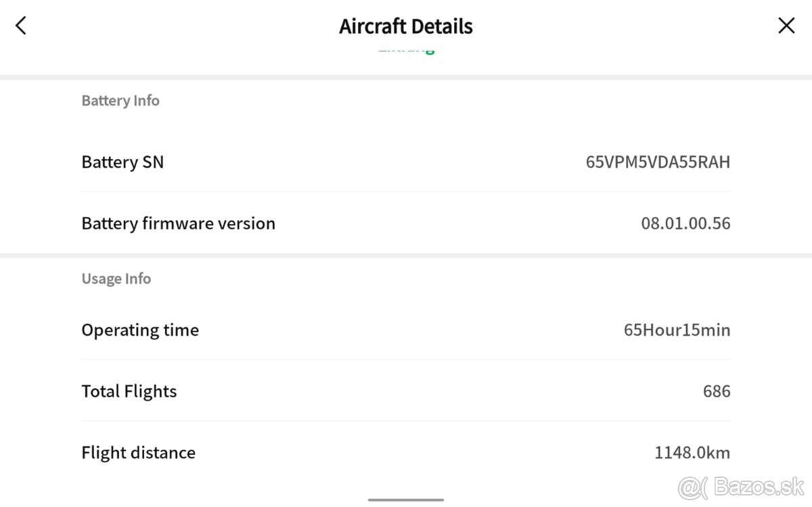Click the Flight distance label
Screen dimensions: 812x507
coord(138,452)
